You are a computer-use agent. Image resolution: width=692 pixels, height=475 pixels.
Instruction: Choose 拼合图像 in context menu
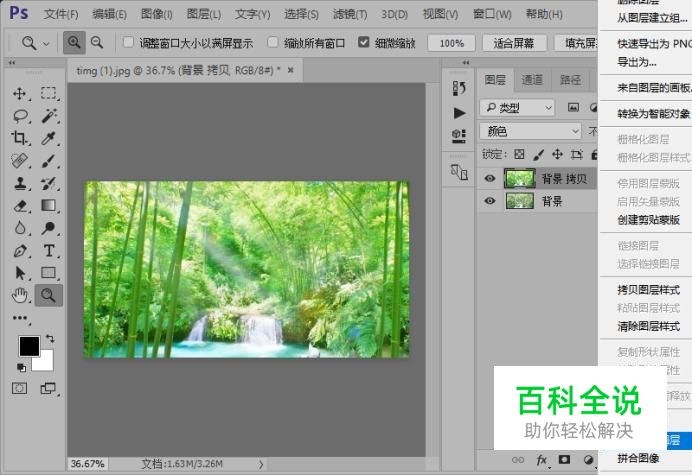tap(638, 458)
